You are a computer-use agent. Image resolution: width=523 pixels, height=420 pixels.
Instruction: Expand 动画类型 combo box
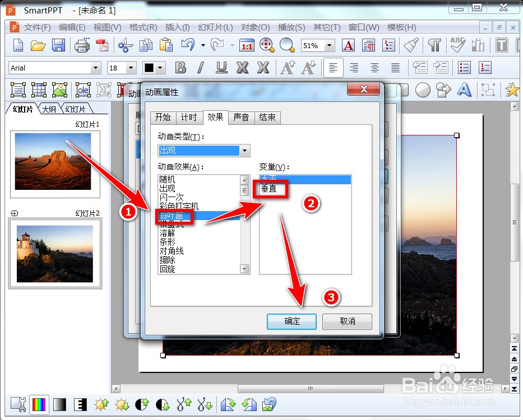[245, 151]
